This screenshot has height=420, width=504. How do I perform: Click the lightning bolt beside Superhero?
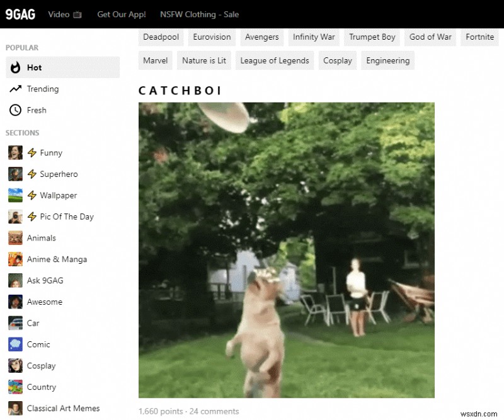point(32,174)
